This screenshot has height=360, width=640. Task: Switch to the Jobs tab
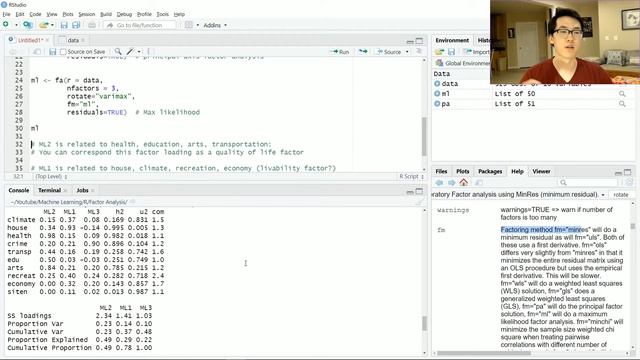click(82, 190)
